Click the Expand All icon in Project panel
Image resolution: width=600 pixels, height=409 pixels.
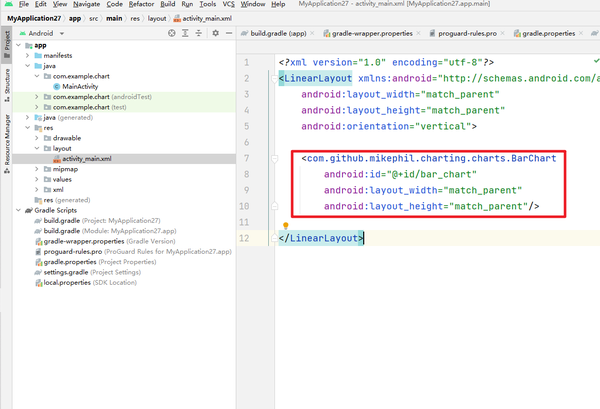185,33
